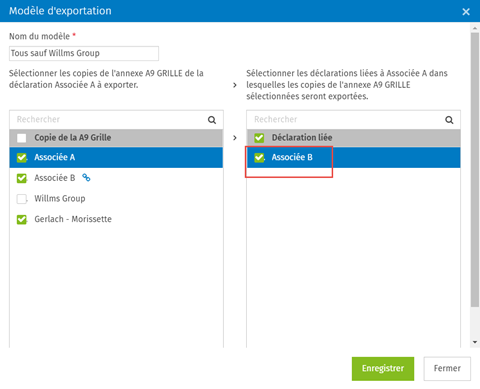Image resolution: width=480 pixels, height=389 pixels.
Task: Save the template with Enregistrer
Action: 383,368
